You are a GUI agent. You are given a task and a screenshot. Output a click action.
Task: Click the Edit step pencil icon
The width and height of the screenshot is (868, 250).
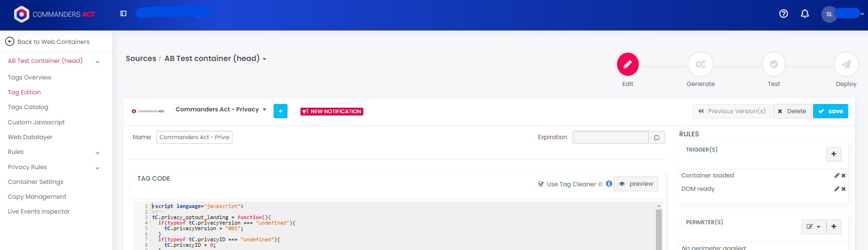point(628,64)
